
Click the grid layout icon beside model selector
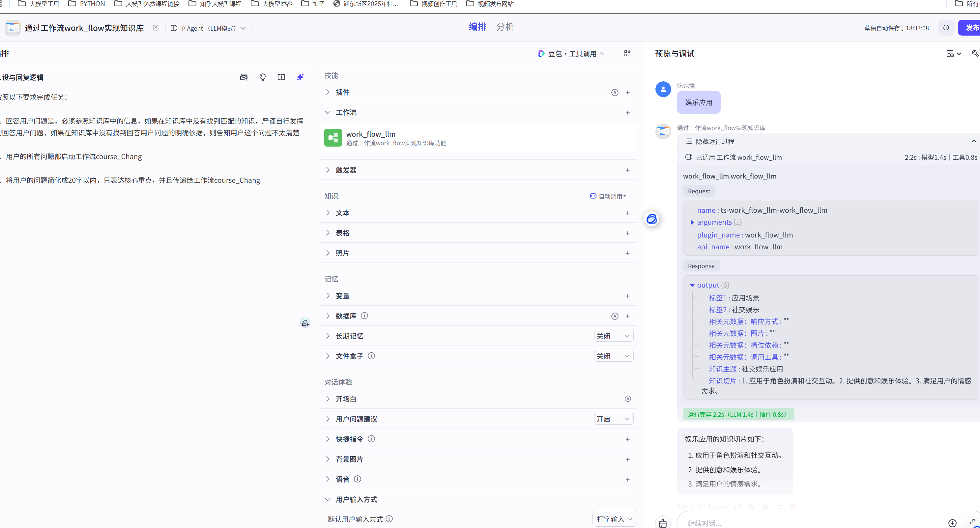(x=627, y=54)
